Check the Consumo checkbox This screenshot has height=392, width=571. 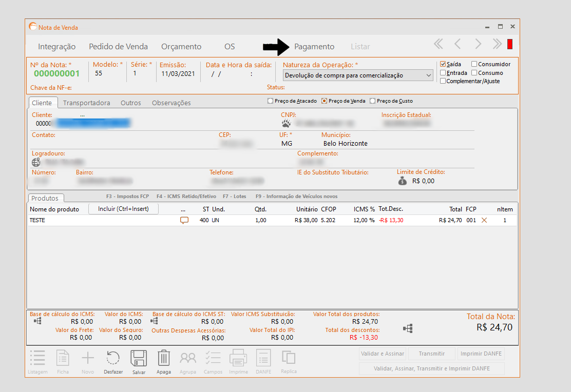pos(474,73)
